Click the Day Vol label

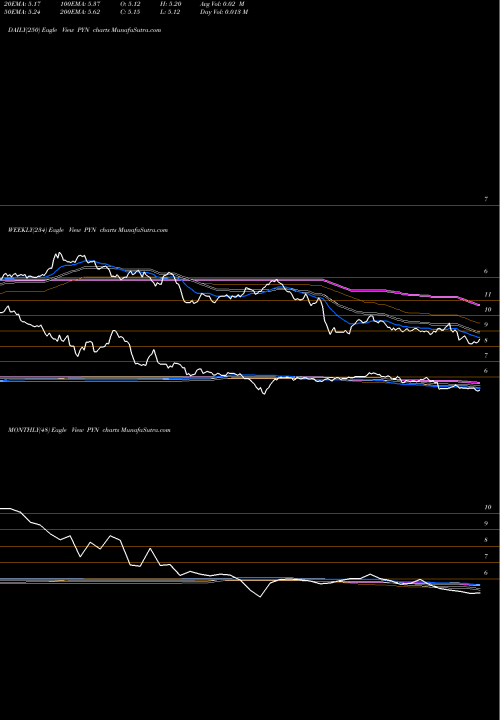[224, 12]
